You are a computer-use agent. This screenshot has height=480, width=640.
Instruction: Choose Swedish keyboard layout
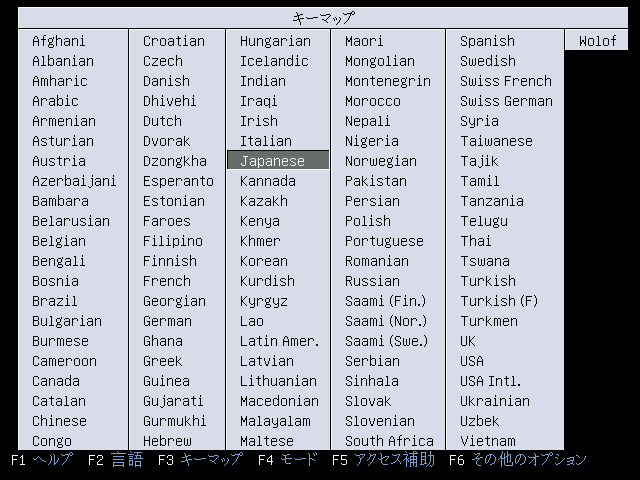[488, 61]
